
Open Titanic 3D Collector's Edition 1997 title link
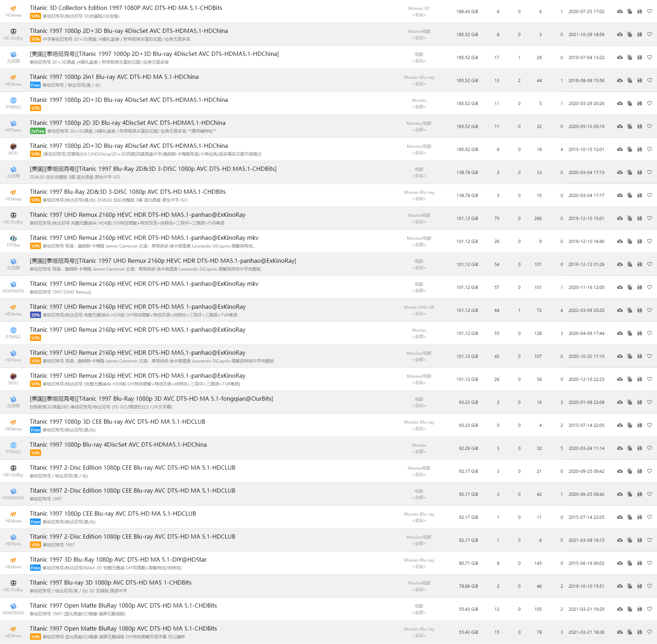coord(126,8)
